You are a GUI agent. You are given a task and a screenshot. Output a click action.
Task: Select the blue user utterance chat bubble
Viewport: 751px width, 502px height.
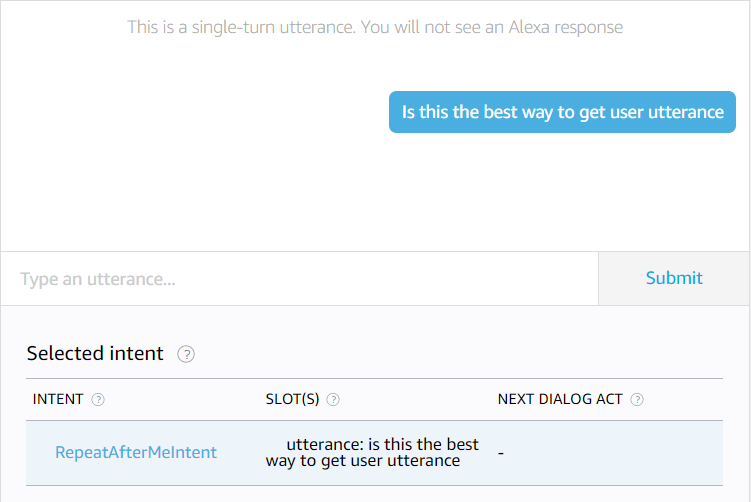(x=562, y=112)
